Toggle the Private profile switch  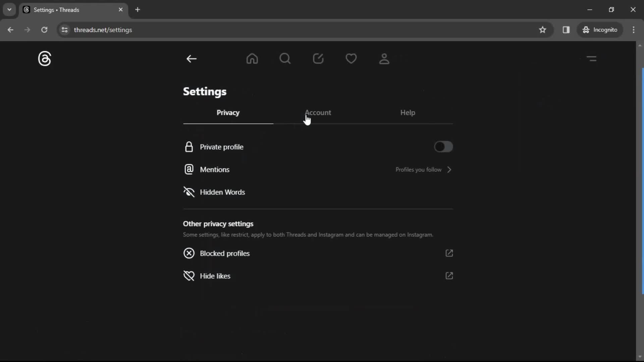(x=444, y=147)
